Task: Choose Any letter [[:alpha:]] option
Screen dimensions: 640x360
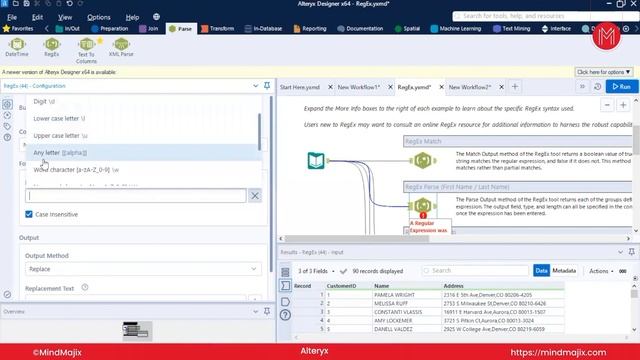Action: coord(142,152)
